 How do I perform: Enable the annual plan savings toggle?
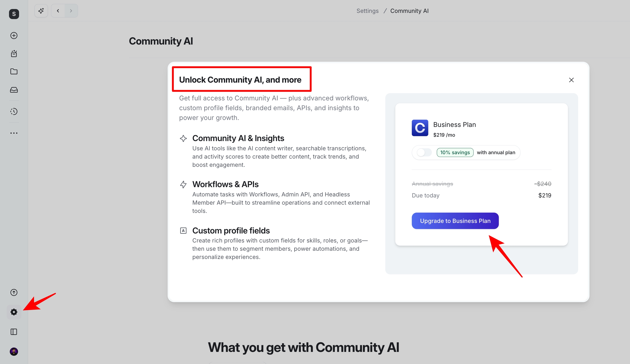(x=424, y=152)
